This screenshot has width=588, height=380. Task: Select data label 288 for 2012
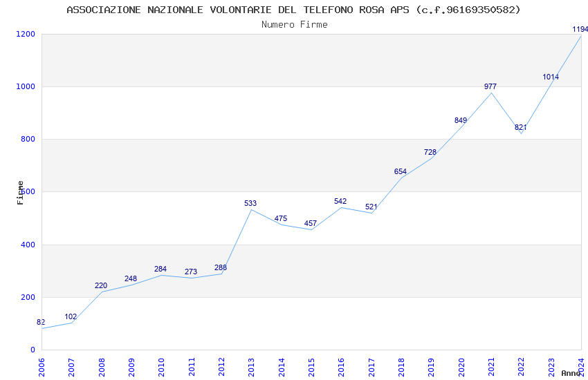pyautogui.click(x=221, y=267)
